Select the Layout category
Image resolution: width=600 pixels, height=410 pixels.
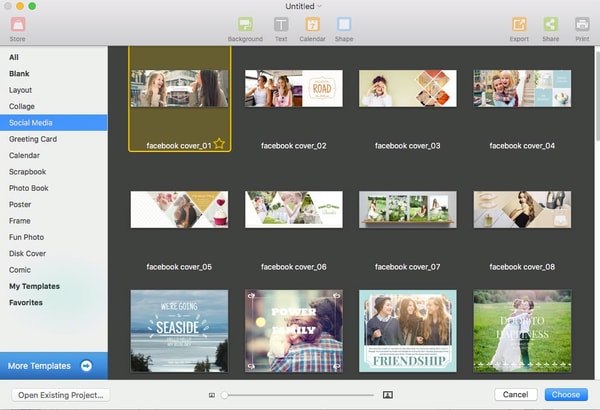click(x=54, y=90)
